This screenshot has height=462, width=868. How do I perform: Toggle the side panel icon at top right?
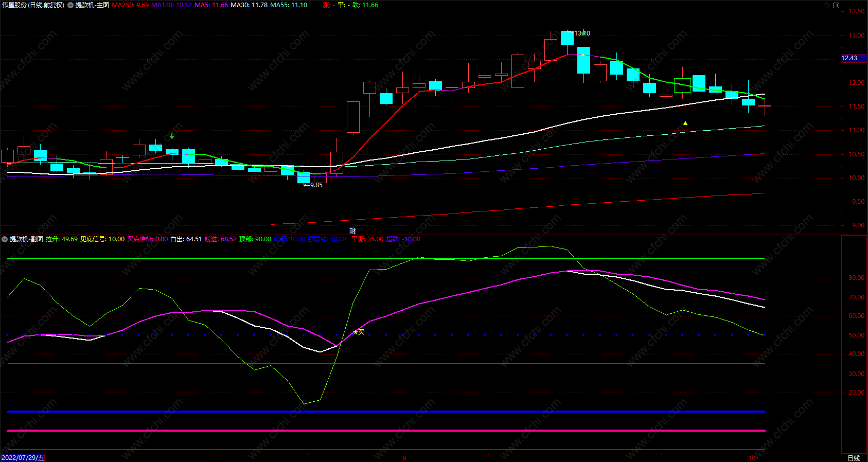pyautogui.click(x=836, y=5)
